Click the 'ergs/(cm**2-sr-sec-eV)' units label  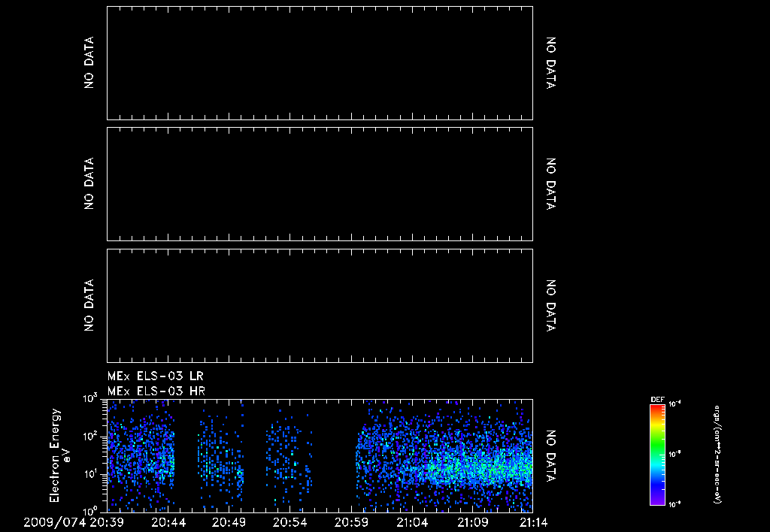coord(717,455)
